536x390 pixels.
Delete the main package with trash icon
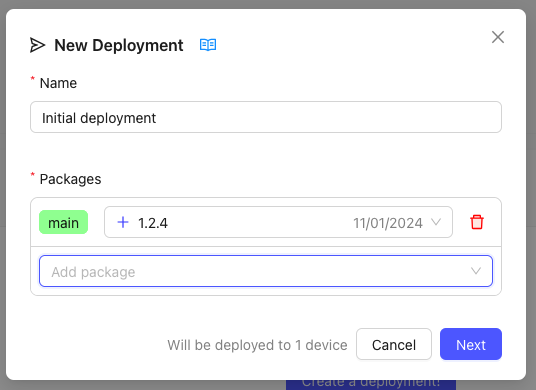(477, 222)
